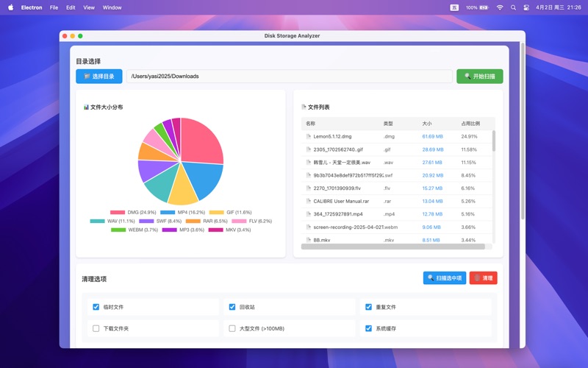Click the file list vertical scrollbar
This screenshot has width=588, height=368.
493,141
